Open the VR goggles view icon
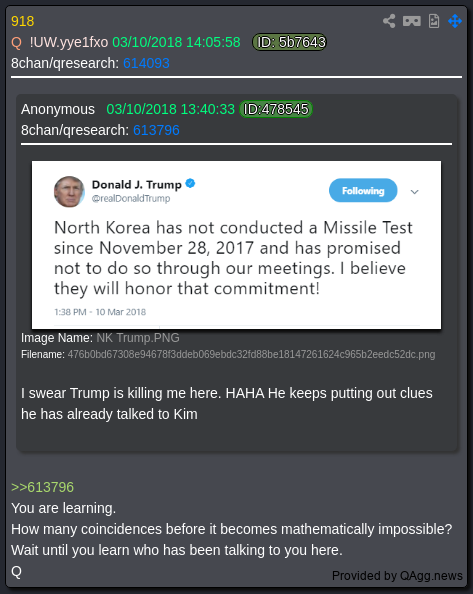 412,21
